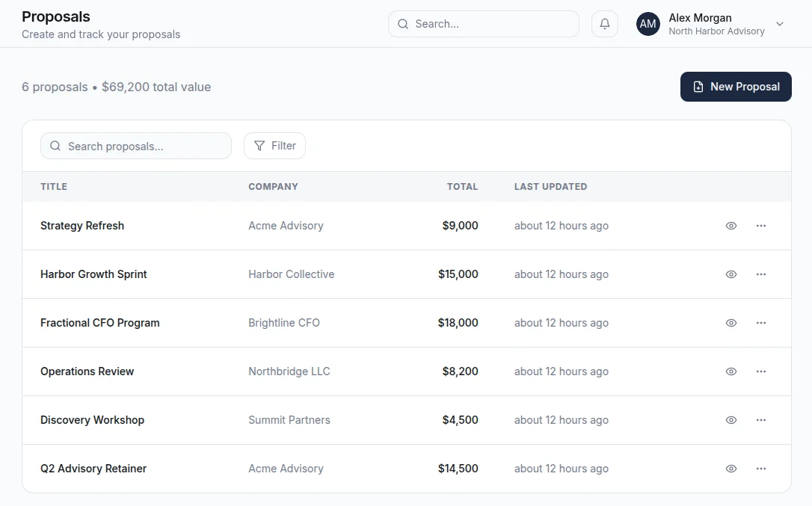This screenshot has width=812, height=506.
Task: Click the $4,500 total value
Action: pos(460,420)
